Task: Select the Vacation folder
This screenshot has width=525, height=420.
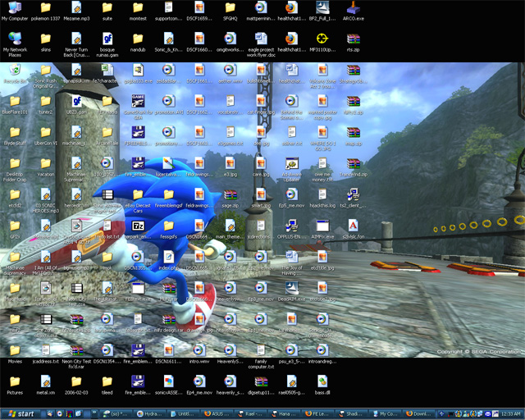Action: [46, 167]
